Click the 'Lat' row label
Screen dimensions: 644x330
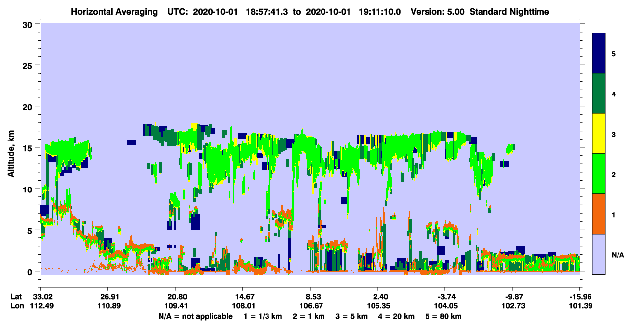coord(16,297)
